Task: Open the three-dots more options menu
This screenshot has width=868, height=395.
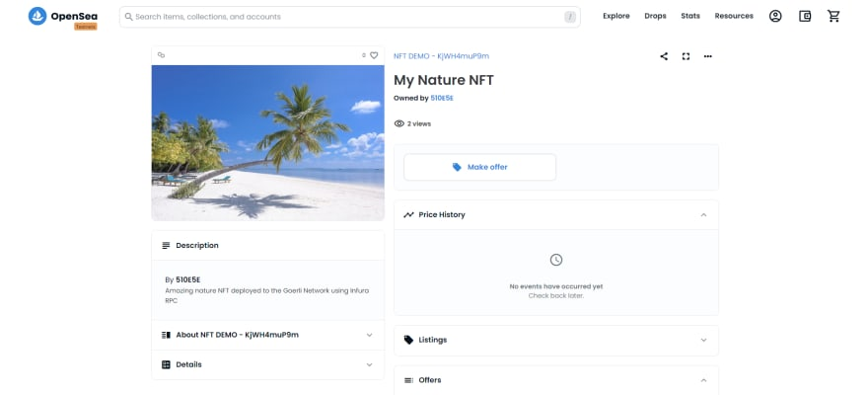Action: click(707, 56)
